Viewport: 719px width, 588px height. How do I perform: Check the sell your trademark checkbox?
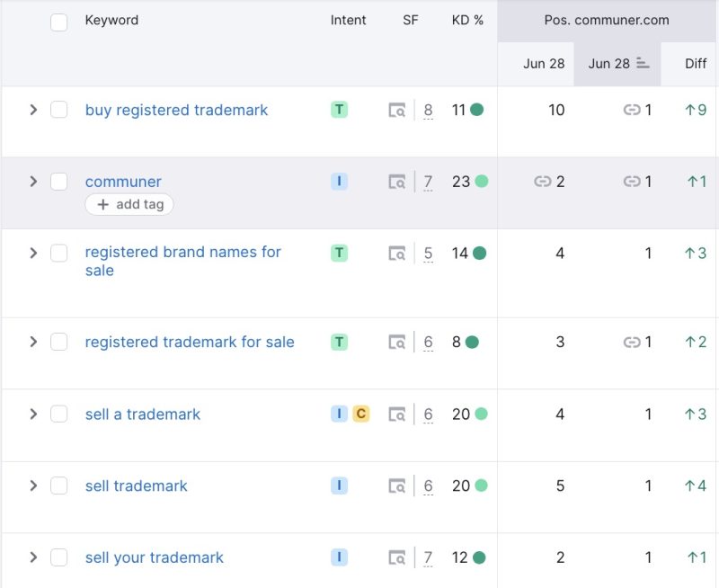coord(58,557)
